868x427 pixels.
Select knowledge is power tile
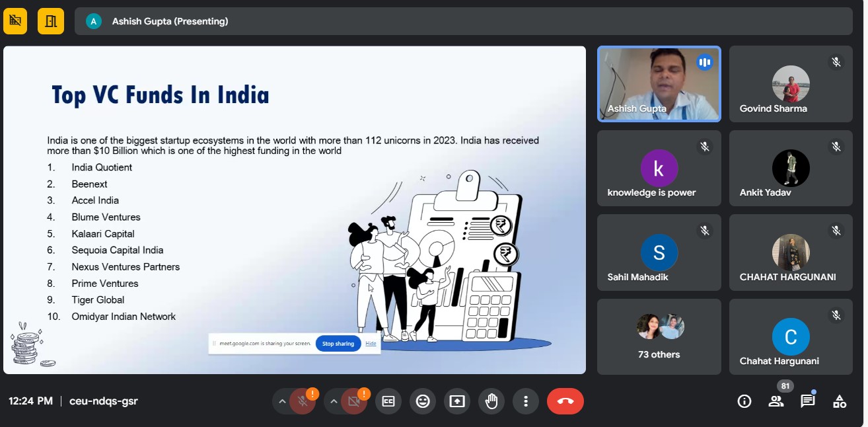[659, 168]
